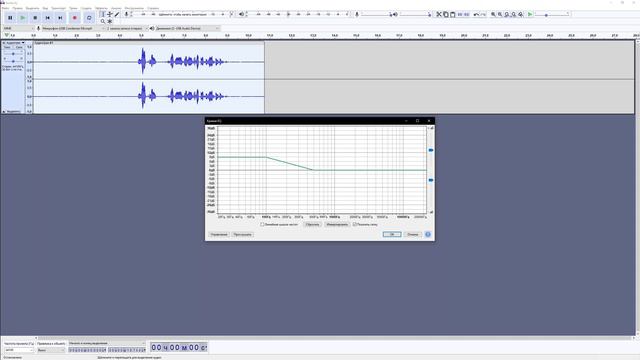Screen dimensions: 640x360
Task: Adjust the upper dB range slider in EQ dialog
Action: tap(431, 150)
